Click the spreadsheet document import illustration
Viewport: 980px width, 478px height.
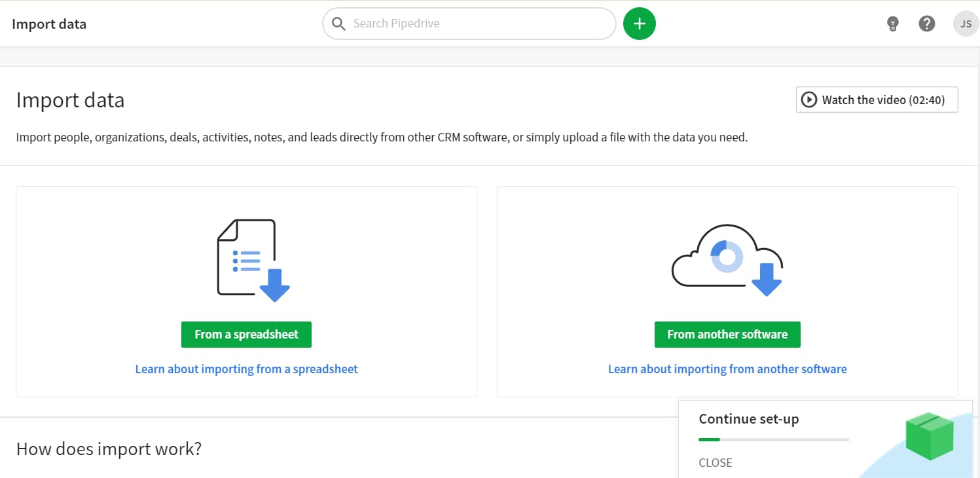[253, 261]
